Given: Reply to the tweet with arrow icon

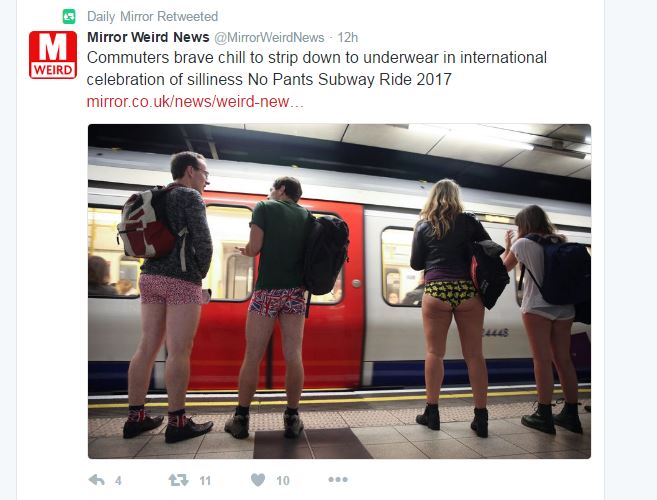Looking at the screenshot, I should (97, 480).
